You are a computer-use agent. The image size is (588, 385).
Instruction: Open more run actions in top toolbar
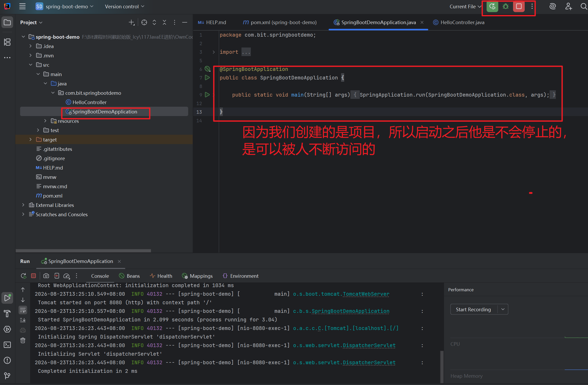532,6
